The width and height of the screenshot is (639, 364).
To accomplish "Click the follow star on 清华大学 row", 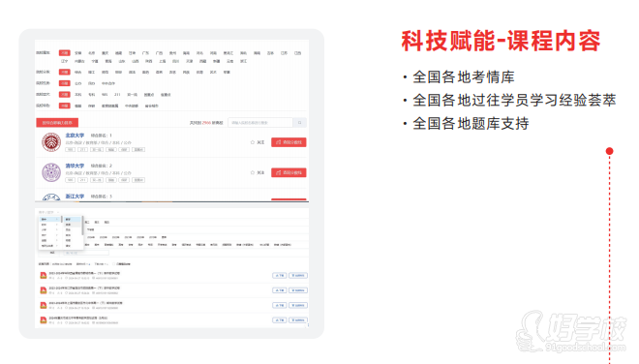I will click(253, 173).
